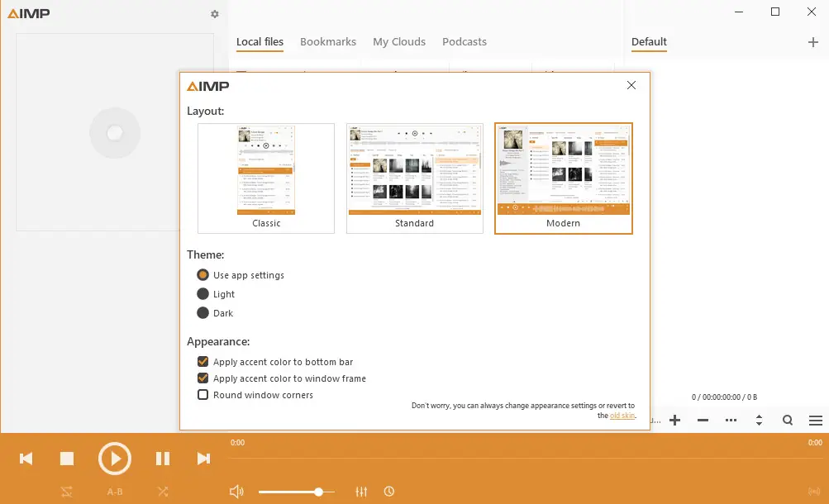Screen dimensions: 829x504
Task: Switch to the Bookmarks tab
Action: 328,42
